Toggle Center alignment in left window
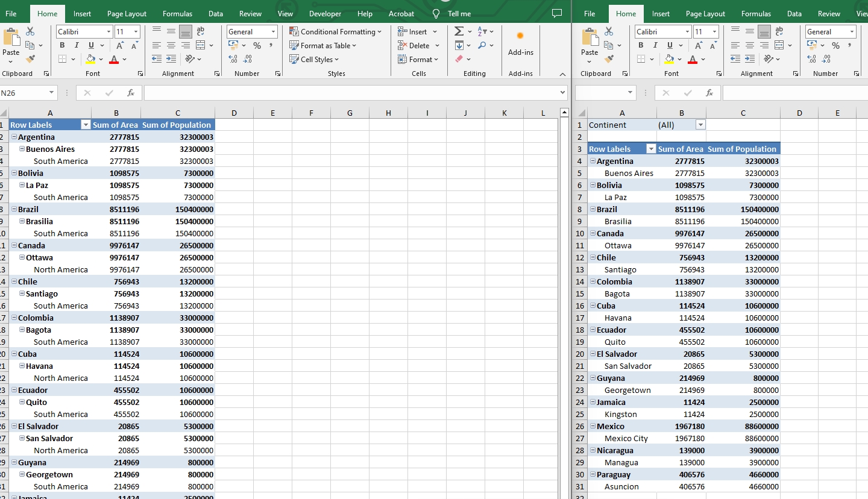The width and height of the screenshot is (868, 499). (171, 45)
